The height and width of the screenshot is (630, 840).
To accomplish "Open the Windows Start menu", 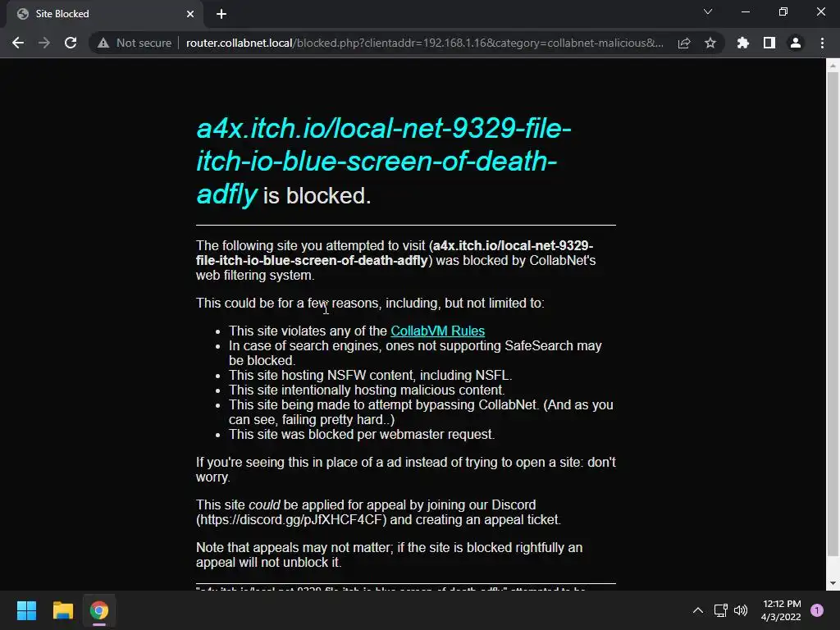I will click(26, 610).
